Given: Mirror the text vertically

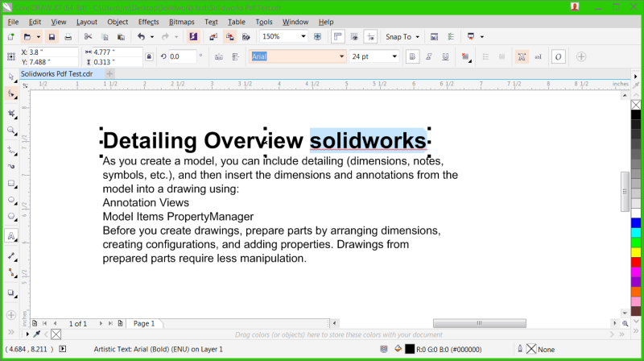Looking at the screenshot, I should [235, 56].
